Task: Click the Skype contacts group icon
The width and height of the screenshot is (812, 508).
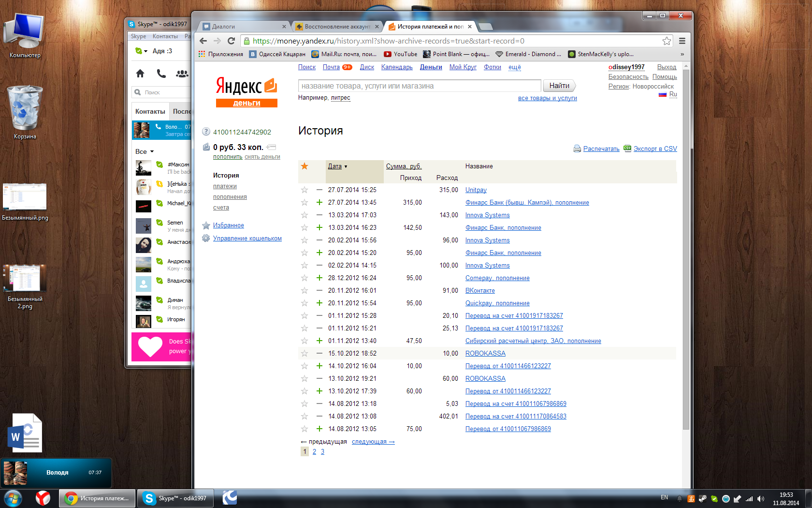Action: (182, 74)
